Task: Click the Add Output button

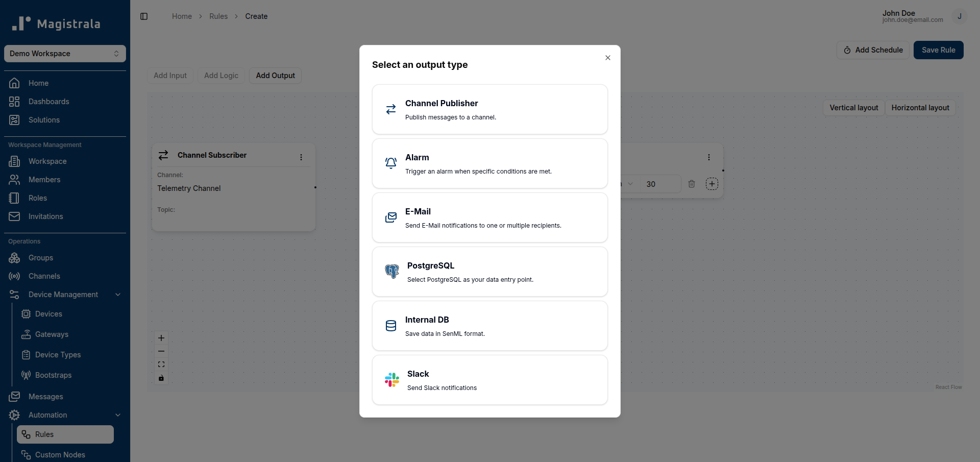Action: [x=276, y=76]
